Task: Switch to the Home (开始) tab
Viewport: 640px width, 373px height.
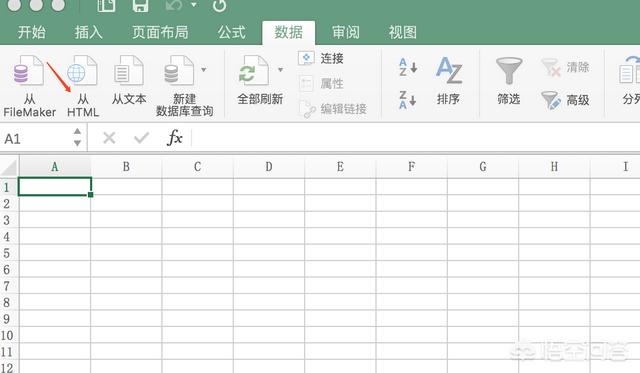Action: coord(31,32)
